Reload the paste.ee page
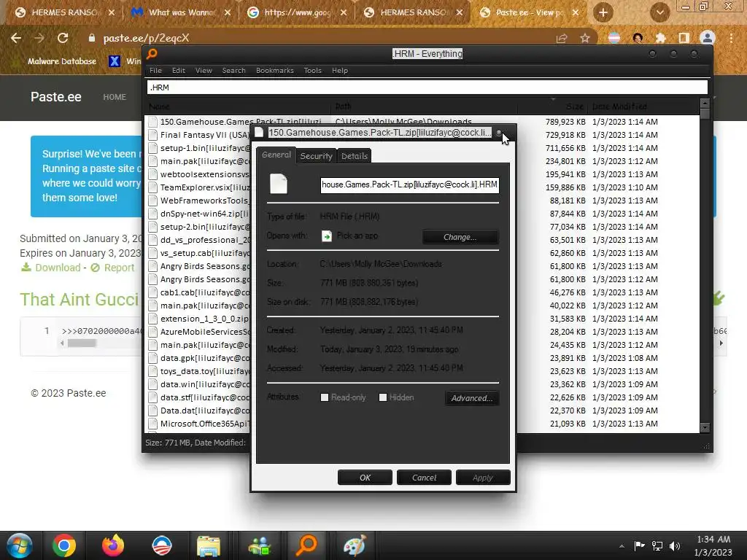Viewport: 747px width, 560px height. 63,38
